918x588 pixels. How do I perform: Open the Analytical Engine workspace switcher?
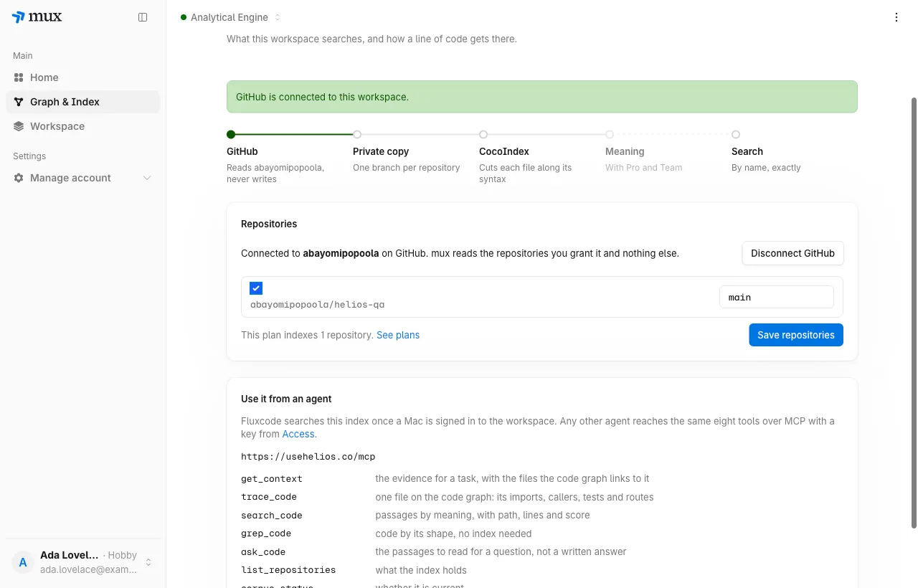(231, 17)
